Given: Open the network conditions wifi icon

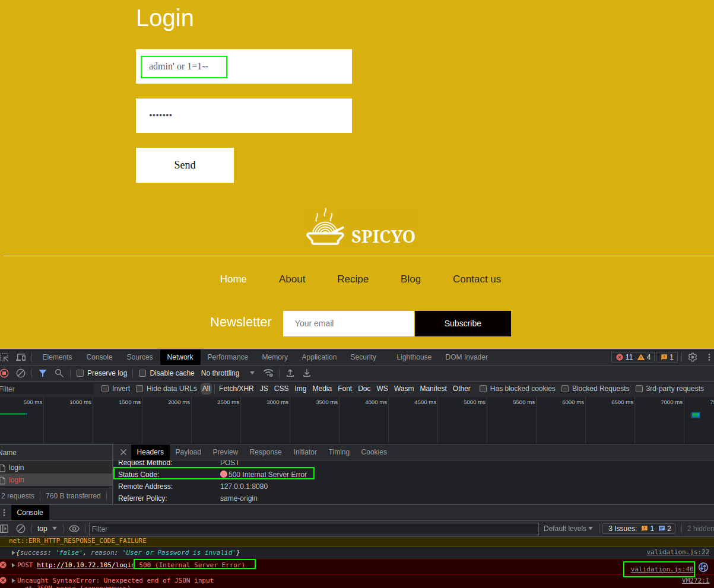Looking at the screenshot, I should click(269, 373).
